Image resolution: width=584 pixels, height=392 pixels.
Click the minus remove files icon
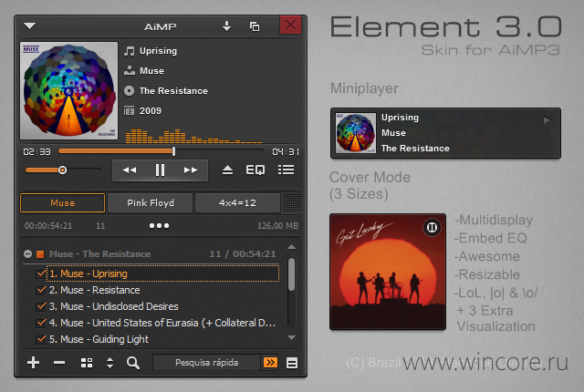pos(59,363)
